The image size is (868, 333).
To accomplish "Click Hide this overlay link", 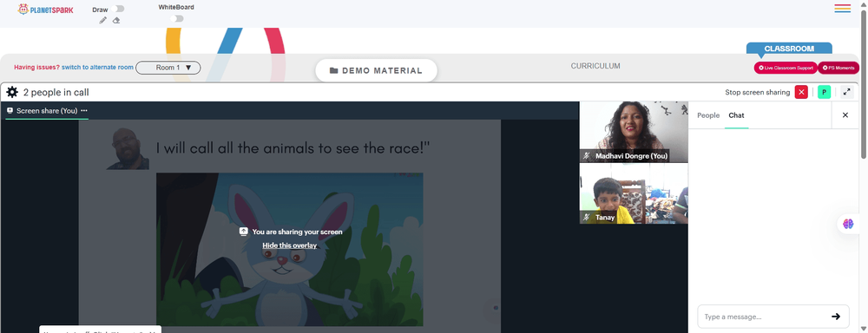I will [x=290, y=245].
